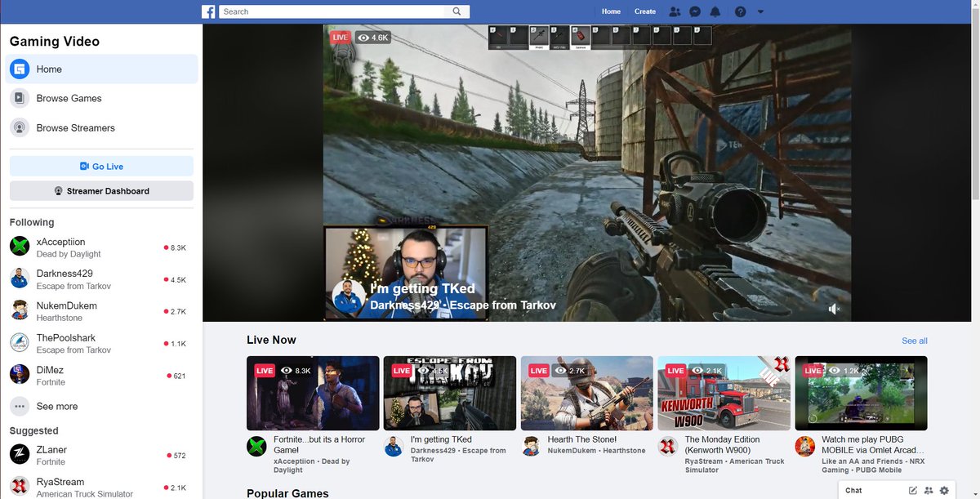Click The Monday Edition (Kenworth W900) title

point(723,444)
